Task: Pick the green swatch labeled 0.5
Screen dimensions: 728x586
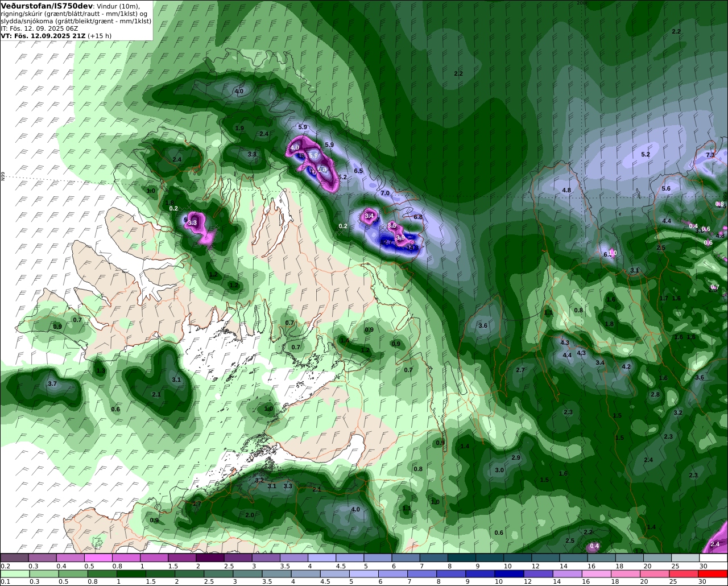Action: (x=73, y=574)
